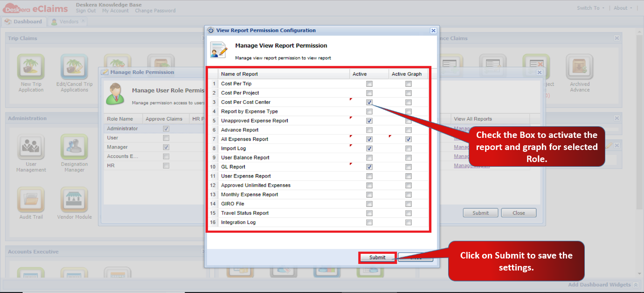Click Submit in View Report Permission dialog

(x=377, y=258)
